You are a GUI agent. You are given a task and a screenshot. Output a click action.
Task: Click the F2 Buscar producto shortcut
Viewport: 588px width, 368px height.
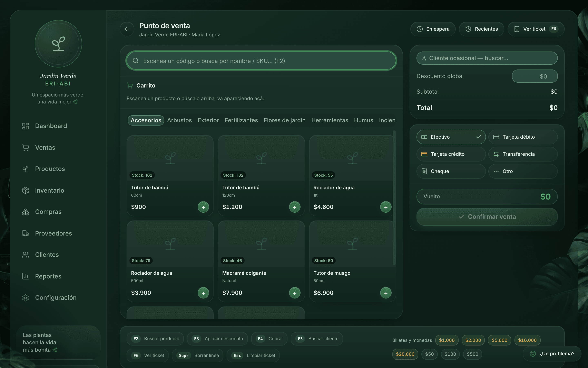pyautogui.click(x=155, y=339)
